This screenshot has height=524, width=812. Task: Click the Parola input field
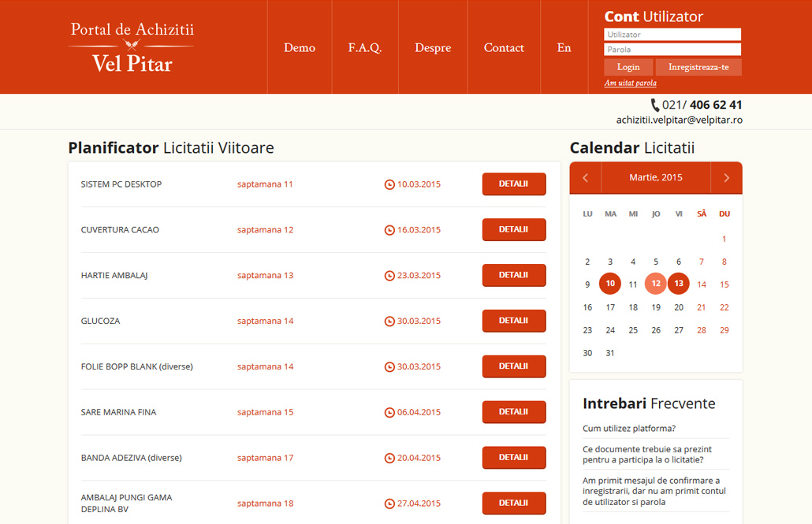click(x=672, y=49)
